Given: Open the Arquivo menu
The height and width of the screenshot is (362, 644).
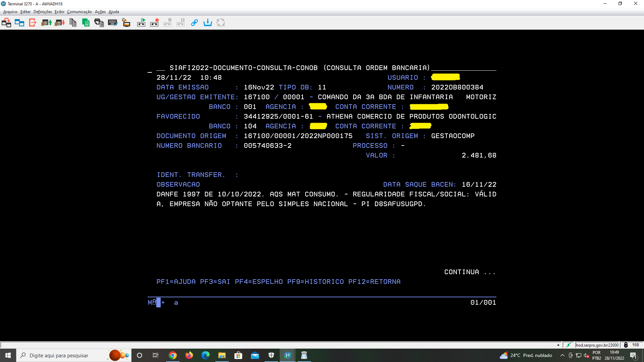Looking at the screenshot, I should tap(10, 12).
